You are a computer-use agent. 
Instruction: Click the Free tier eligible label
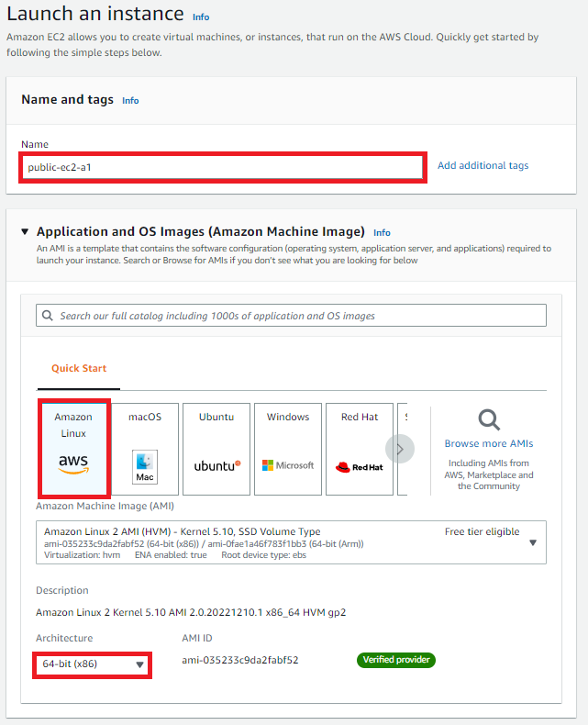click(483, 531)
